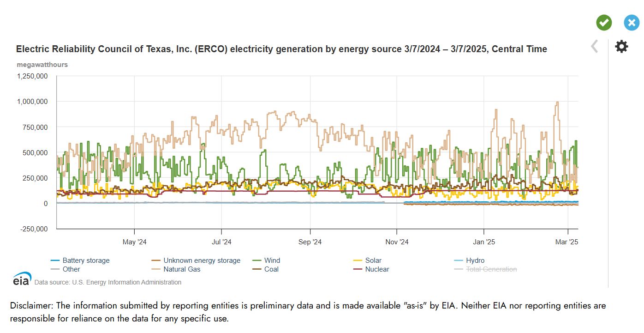Image resolution: width=644 pixels, height=333 pixels.
Task: Toggle the Hydro legend entry
Action: tap(475, 260)
